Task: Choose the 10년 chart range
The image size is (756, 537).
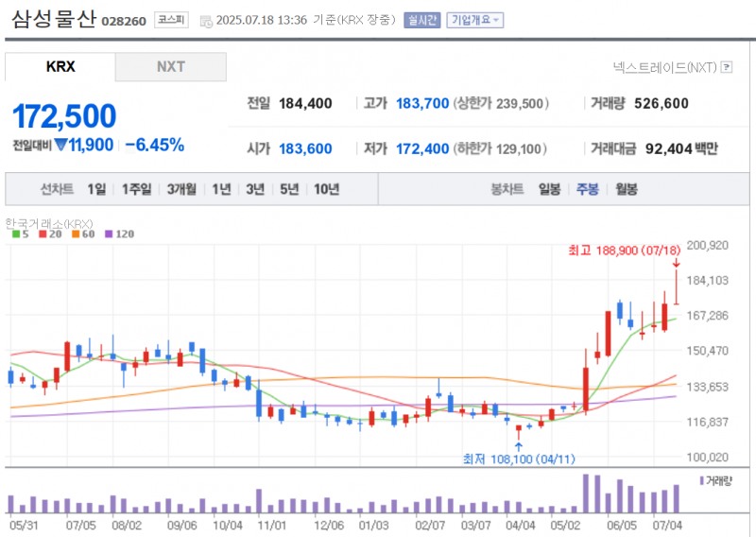Action: 326,189
